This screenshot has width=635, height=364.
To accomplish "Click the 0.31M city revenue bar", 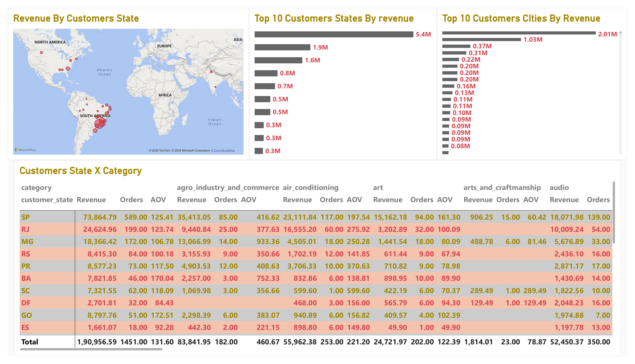I will (x=454, y=53).
